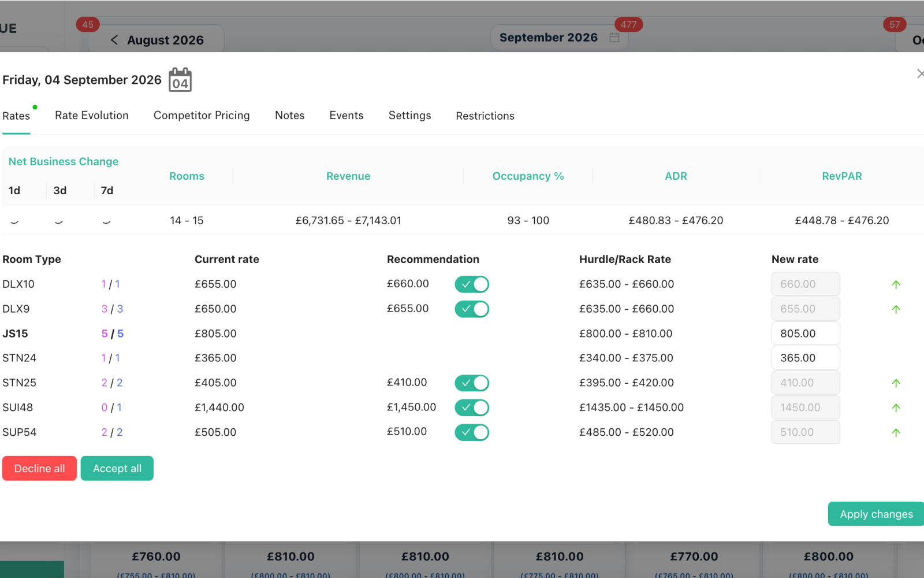Open the calendar date icon next to Friday, 04 September 2026
Screen dimensions: 924x578
tap(180, 80)
